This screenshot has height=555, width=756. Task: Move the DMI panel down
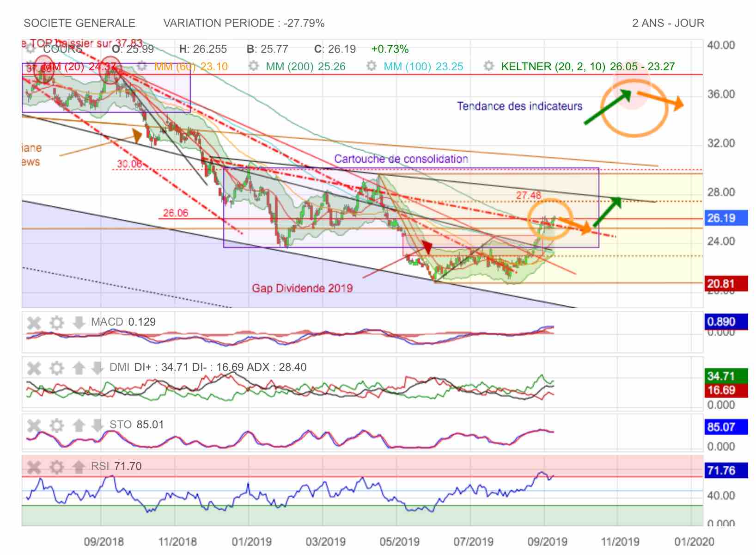pyautogui.click(x=97, y=368)
